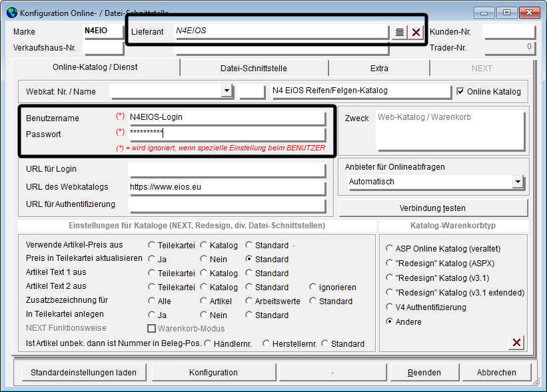Open the Datei-Schnittstelle tab
547x392 pixels.
(254, 69)
